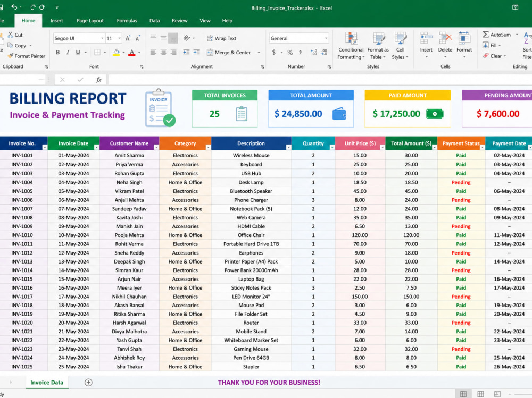Click the AutoSum sigma icon
The height and width of the screenshot is (398, 532).
tap(486, 35)
